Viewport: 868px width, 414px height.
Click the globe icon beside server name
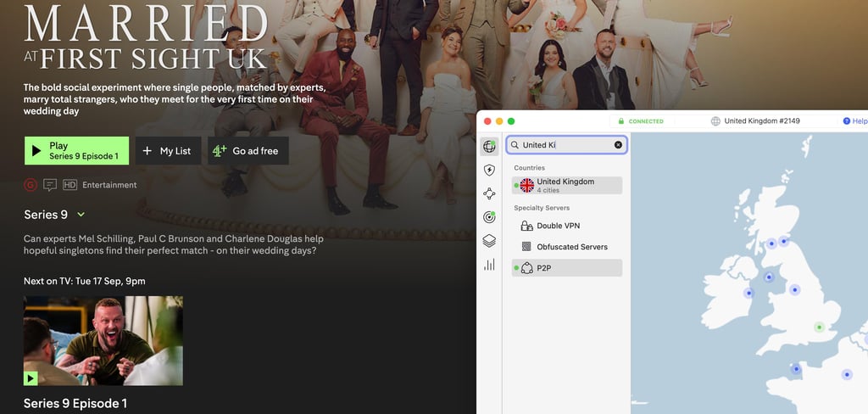pos(715,120)
